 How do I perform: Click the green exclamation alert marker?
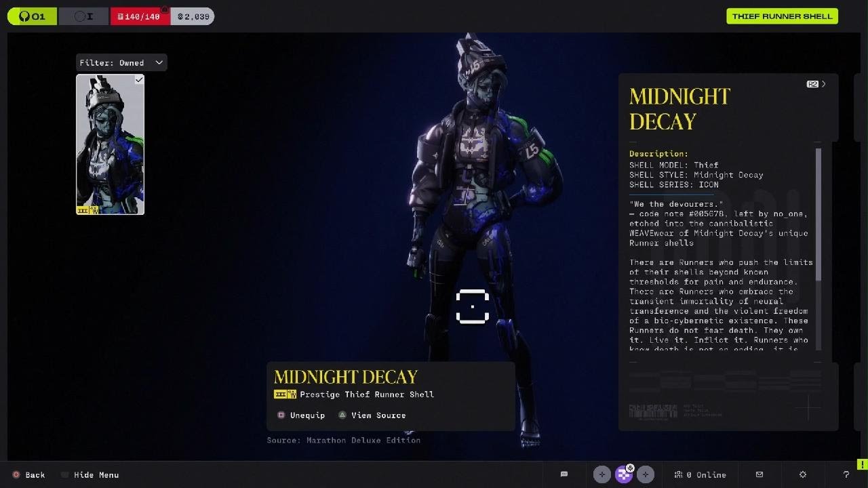coord(862,464)
